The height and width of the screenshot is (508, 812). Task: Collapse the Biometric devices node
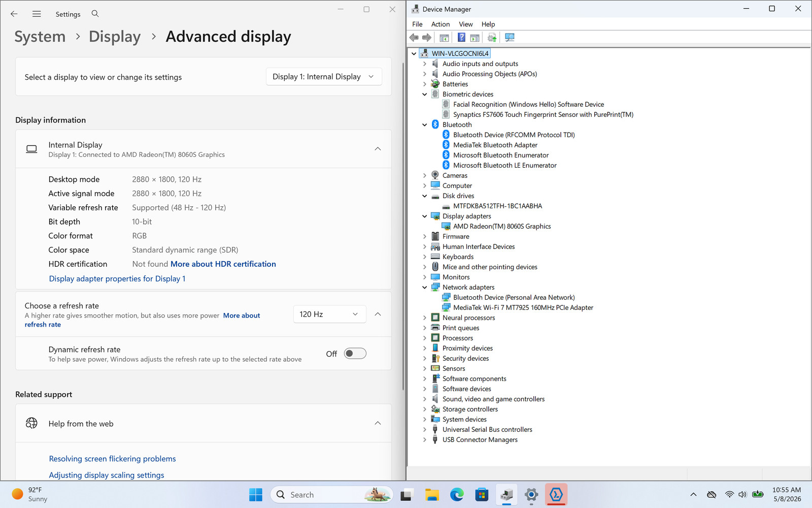[425, 94]
